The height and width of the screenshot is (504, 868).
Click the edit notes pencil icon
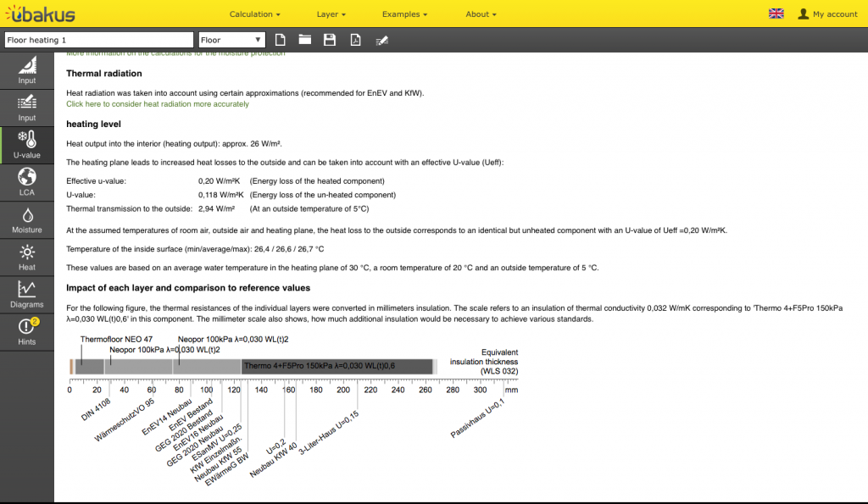382,40
